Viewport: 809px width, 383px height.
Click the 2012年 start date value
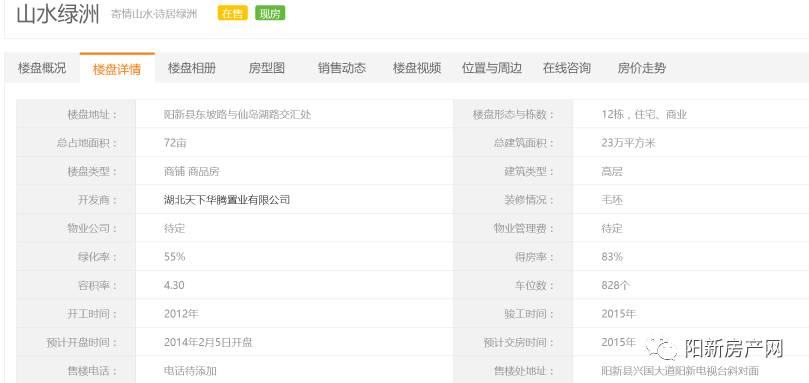pos(181,313)
